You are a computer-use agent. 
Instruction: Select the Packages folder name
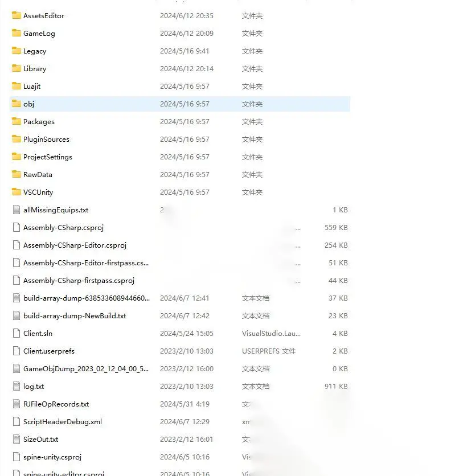pos(39,122)
